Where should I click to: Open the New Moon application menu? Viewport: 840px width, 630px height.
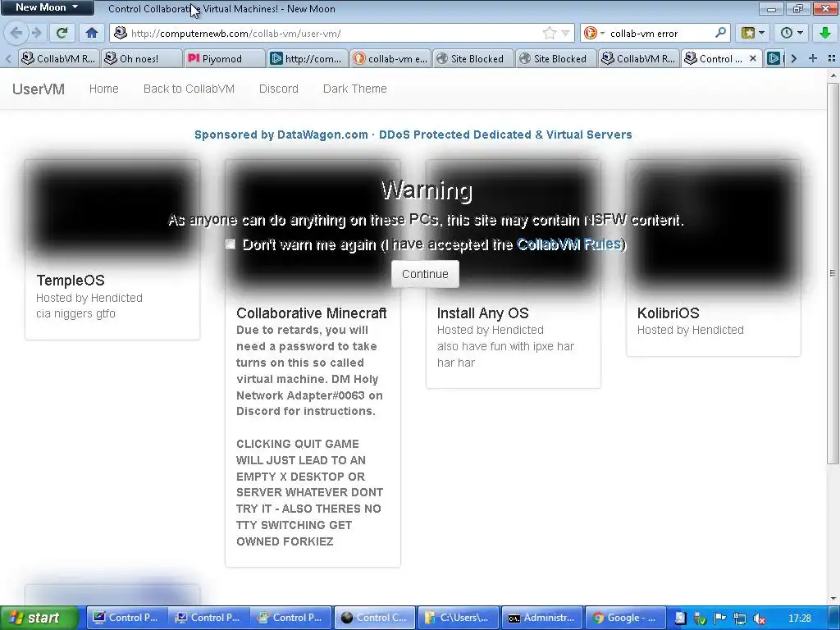click(47, 7)
